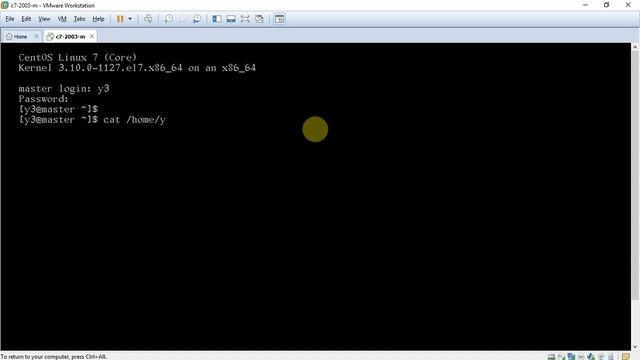Open the VM menu

(62, 19)
